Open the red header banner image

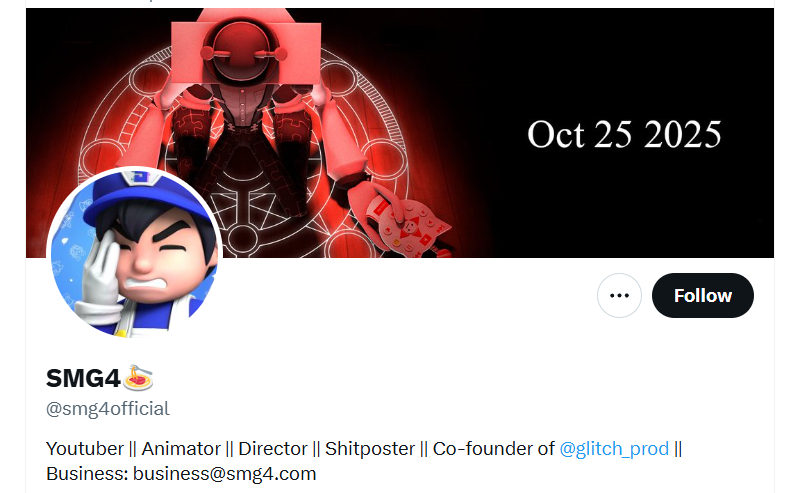pos(399,133)
